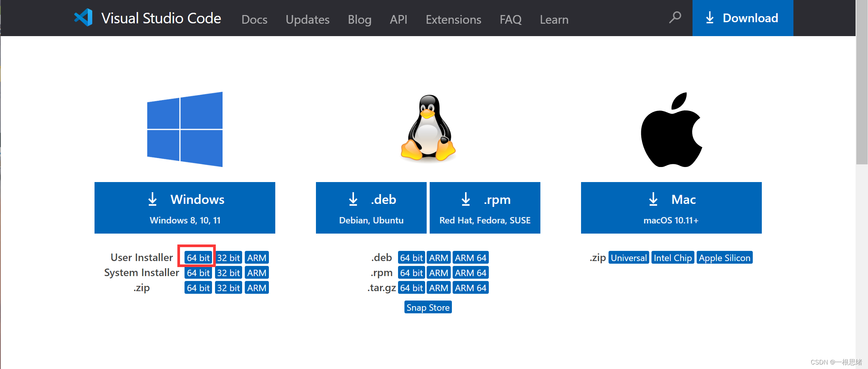Select User Installer 64 bit
Image resolution: width=868 pixels, height=369 pixels.
coord(198,258)
